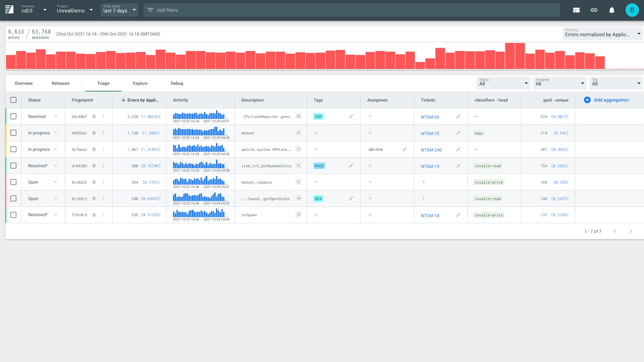
Task: Open the kebab menu on the memset row
Action: [x=103, y=133]
